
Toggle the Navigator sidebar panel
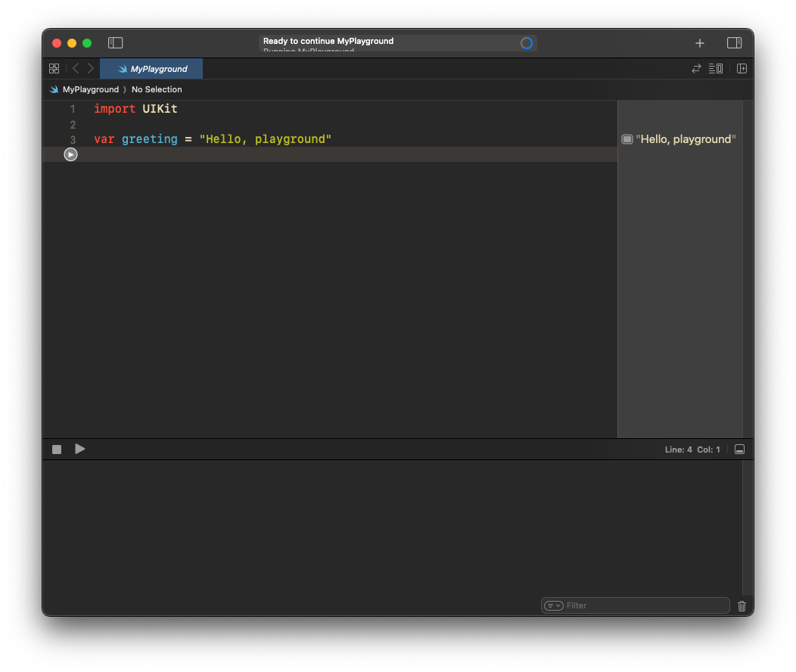[115, 43]
